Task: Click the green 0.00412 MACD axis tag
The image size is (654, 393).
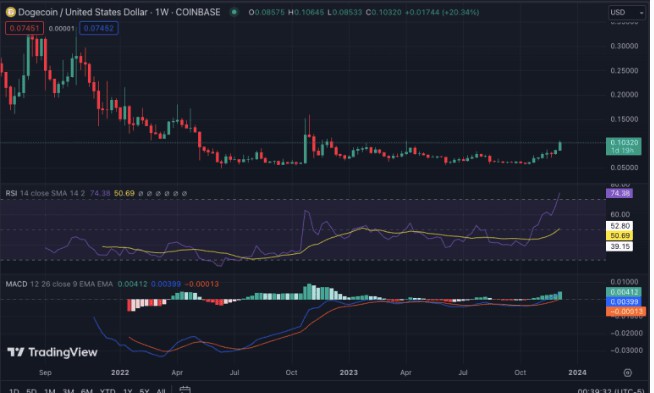Action: coord(624,292)
